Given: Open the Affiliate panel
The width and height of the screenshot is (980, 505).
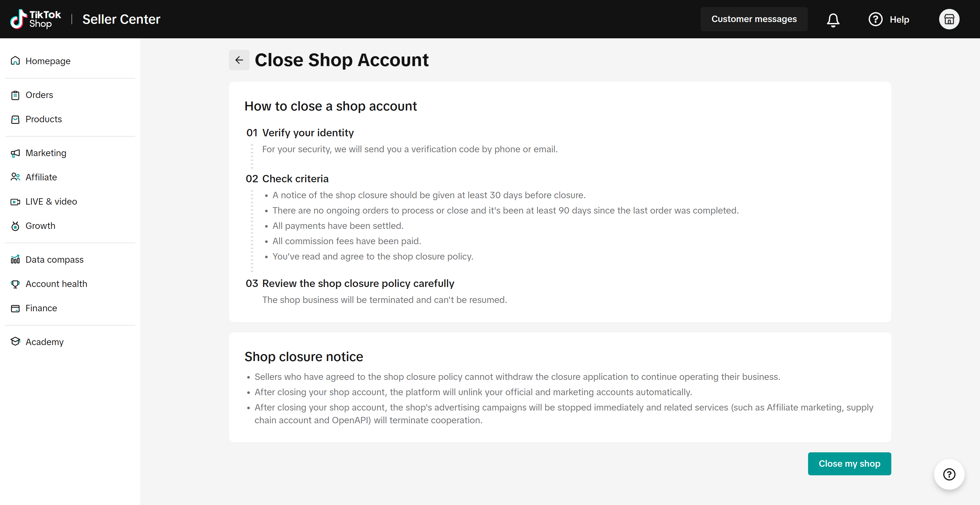Looking at the screenshot, I should (41, 177).
